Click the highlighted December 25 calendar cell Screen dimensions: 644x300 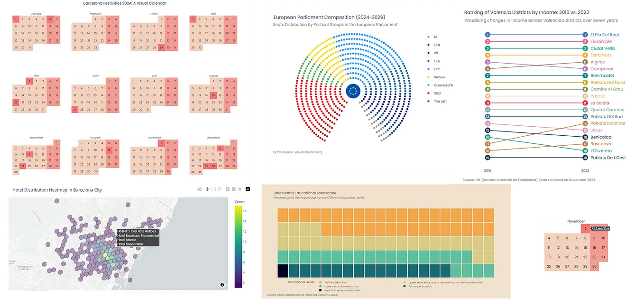(207, 166)
